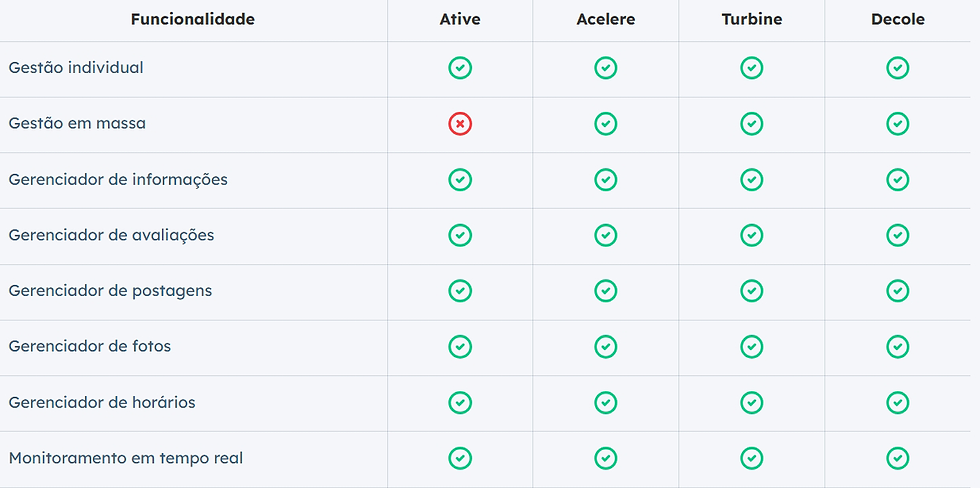Click the Monitoramento em tempo real checkmark under Decole
The height and width of the screenshot is (488, 980).
(x=898, y=458)
